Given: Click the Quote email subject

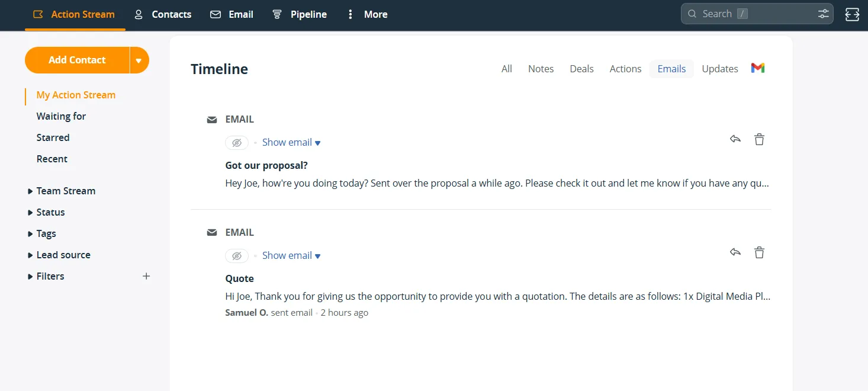Looking at the screenshot, I should 240,278.
